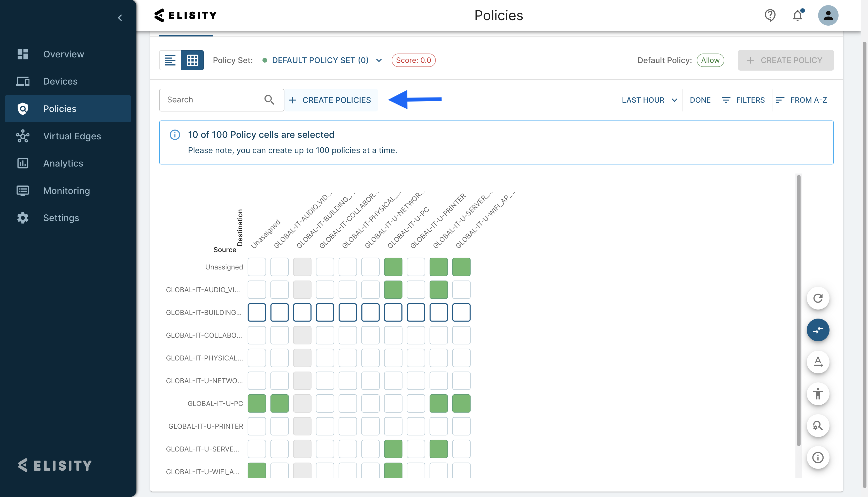
Task: Click Elisity logo at sidebar bottom
Action: 55,465
